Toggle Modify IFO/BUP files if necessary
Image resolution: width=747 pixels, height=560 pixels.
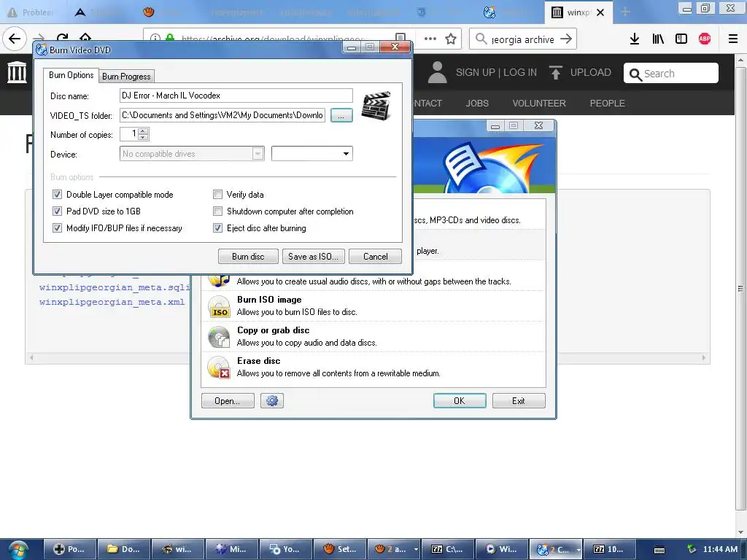[x=57, y=227]
